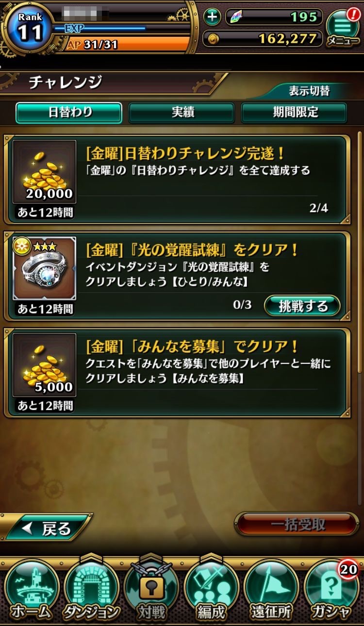Tap the AP 31/31 orange gauge
This screenshot has height=626, width=364.
tap(127, 44)
